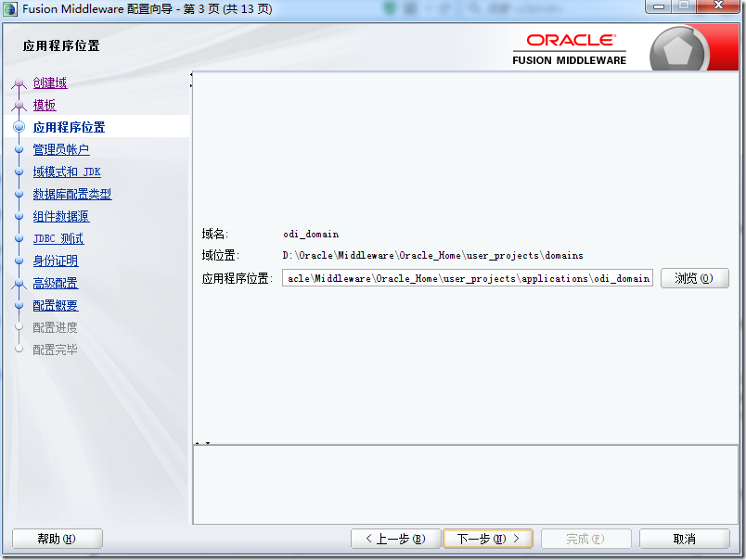Open the 身份证明 step
The height and width of the screenshot is (560, 746).
(x=56, y=261)
